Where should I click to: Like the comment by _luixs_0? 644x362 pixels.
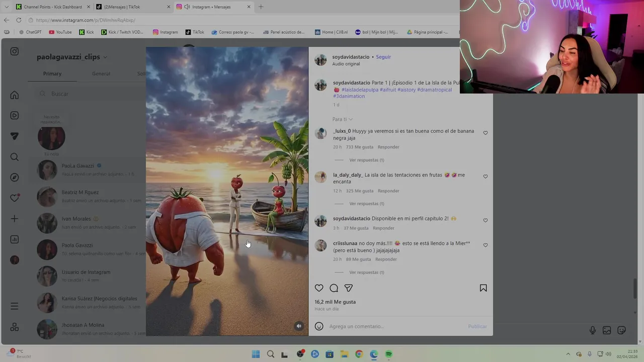tap(486, 133)
